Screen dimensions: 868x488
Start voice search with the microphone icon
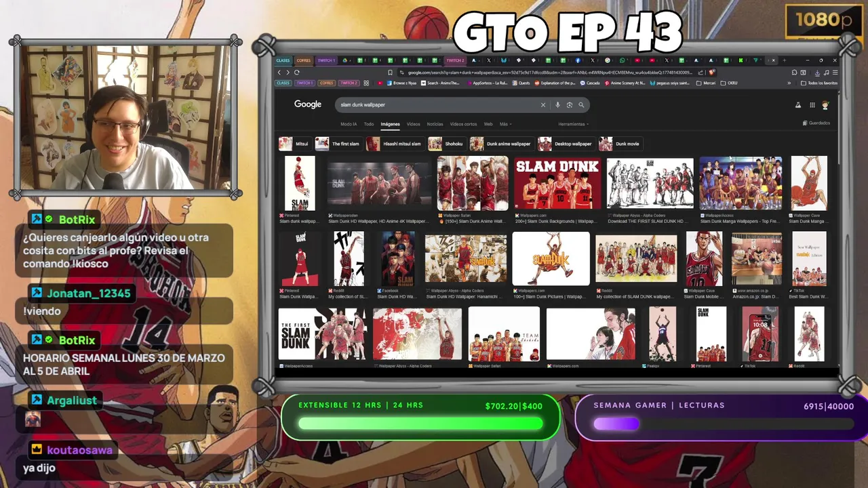[557, 105]
